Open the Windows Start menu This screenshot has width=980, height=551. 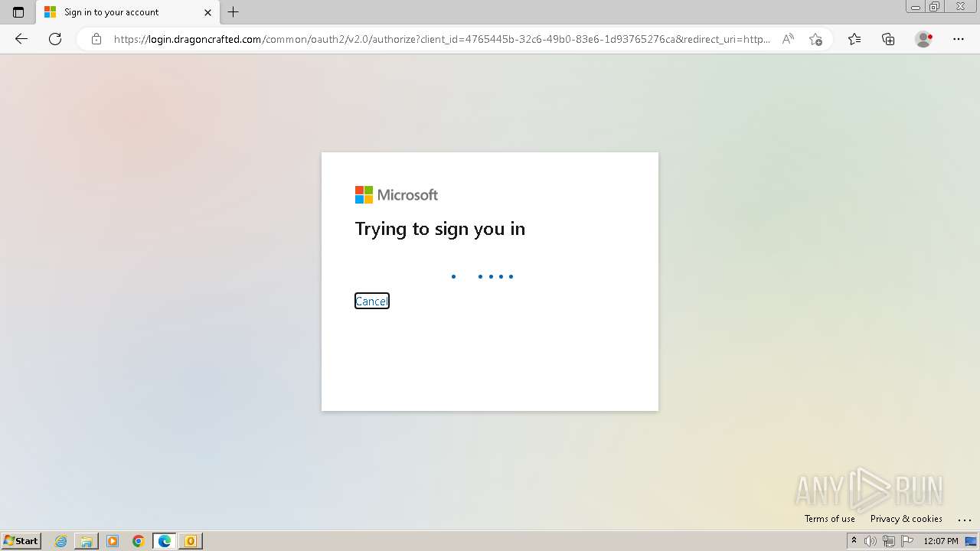click(21, 541)
